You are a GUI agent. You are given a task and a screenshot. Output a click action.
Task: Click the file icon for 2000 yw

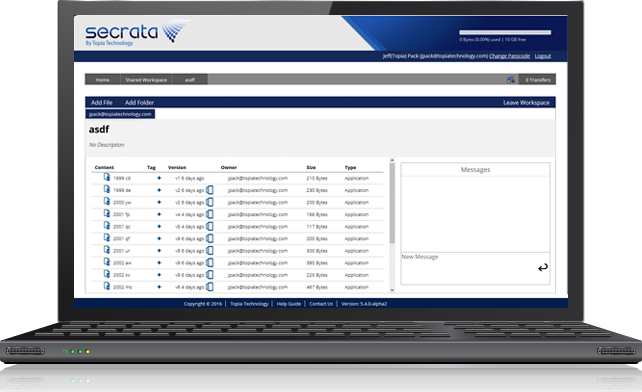[107, 201]
